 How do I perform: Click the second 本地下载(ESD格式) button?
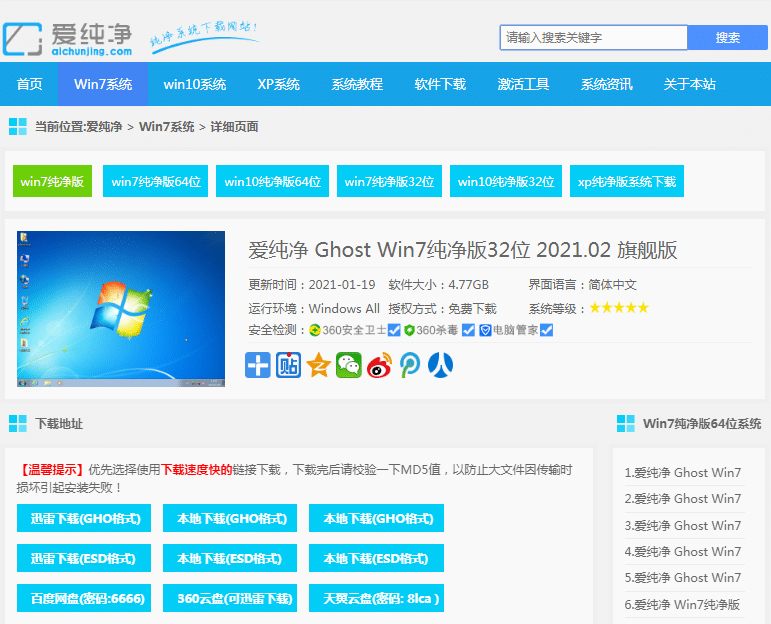point(376,558)
